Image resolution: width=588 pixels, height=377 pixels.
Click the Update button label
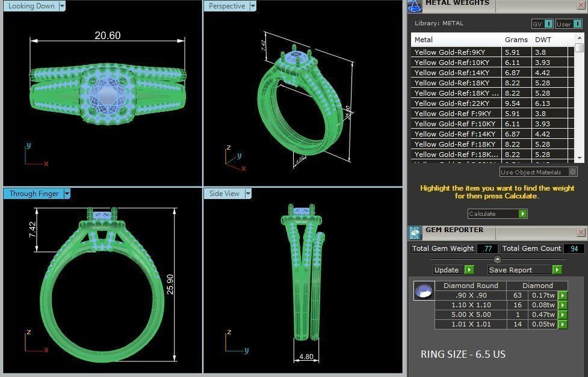446,270
